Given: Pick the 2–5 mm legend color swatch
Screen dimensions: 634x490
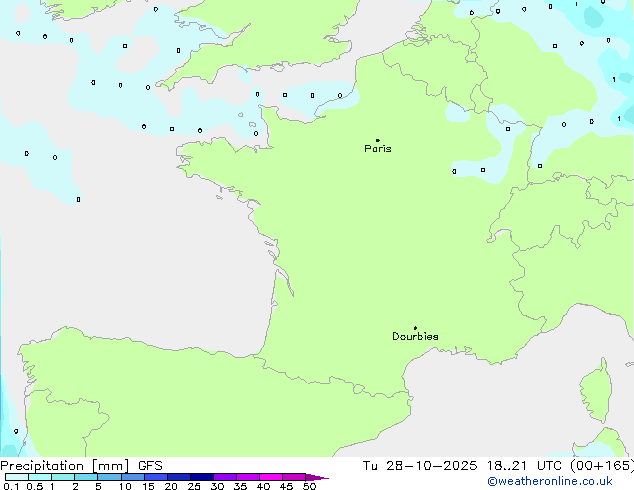Looking at the screenshot, I should point(86,478).
